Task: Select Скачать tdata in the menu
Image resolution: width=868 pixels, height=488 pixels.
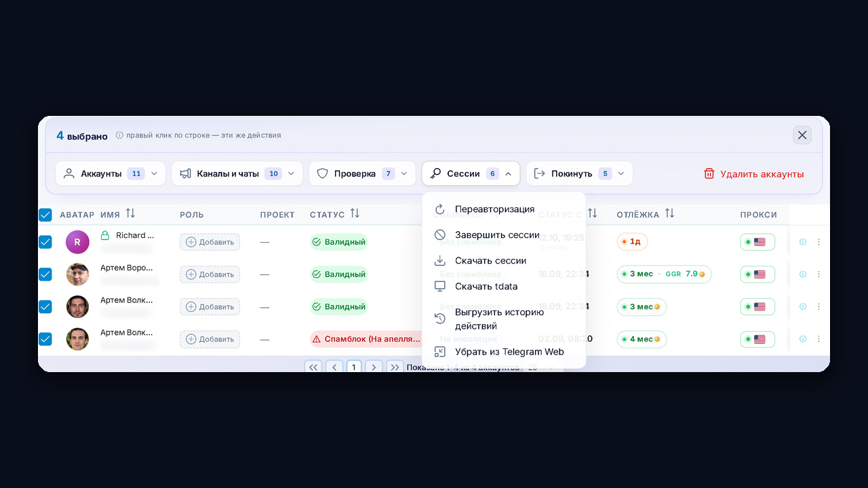Action: 504,287
